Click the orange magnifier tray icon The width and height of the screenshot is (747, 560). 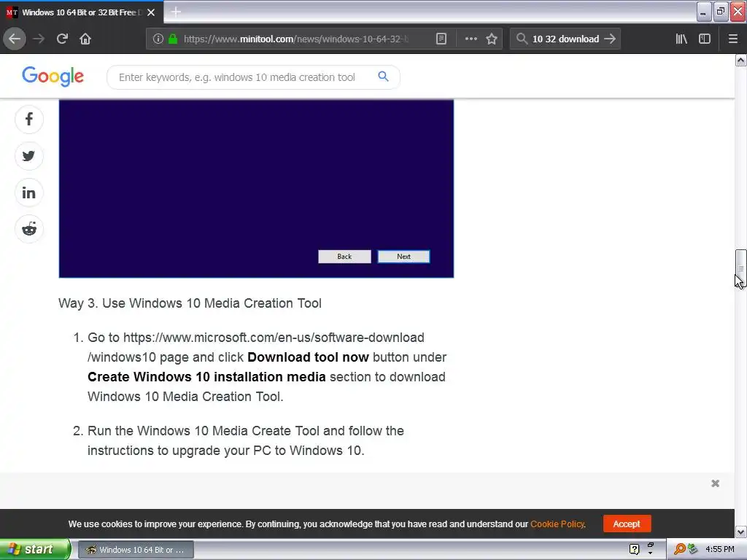click(x=679, y=549)
